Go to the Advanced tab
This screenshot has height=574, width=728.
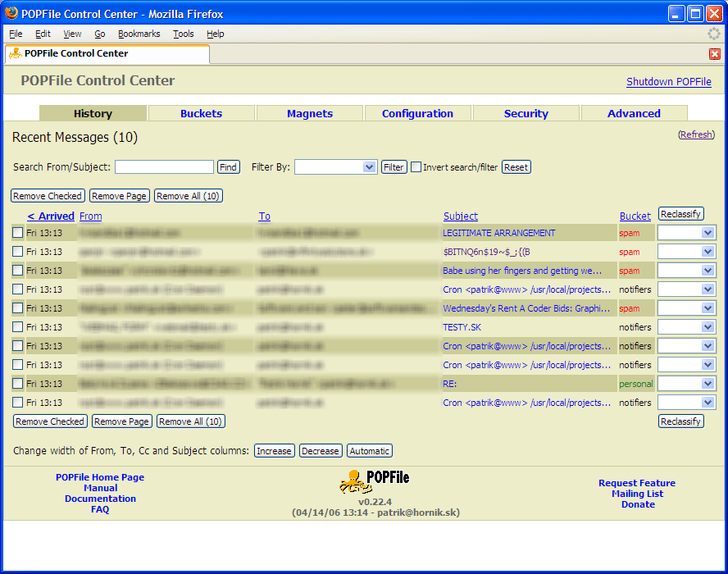634,113
